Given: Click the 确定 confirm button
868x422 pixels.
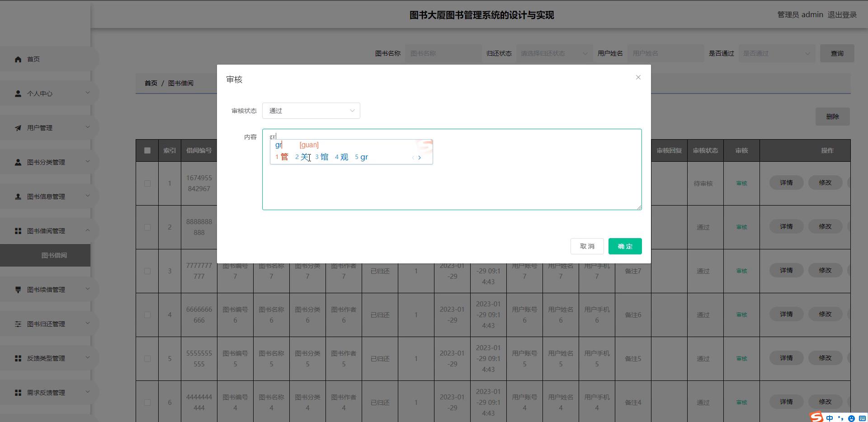Looking at the screenshot, I should point(625,246).
